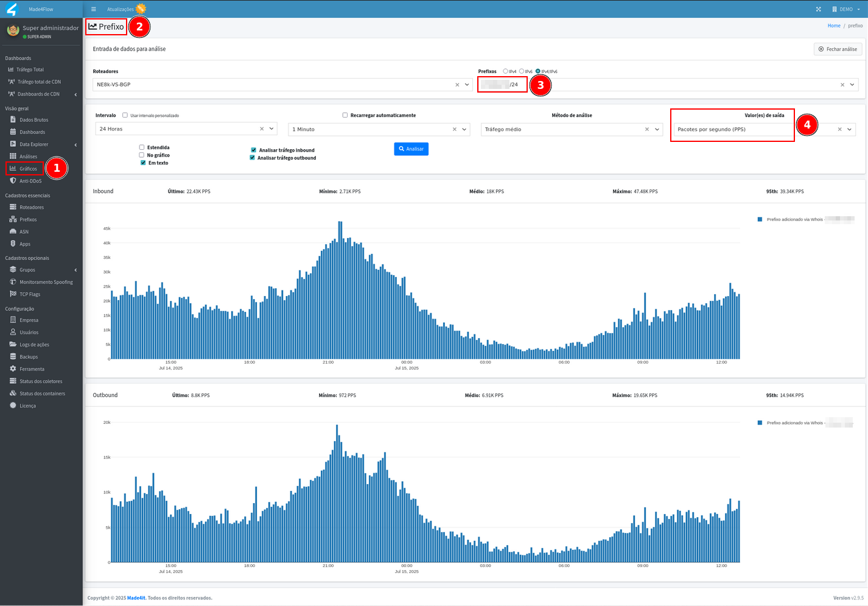The width and height of the screenshot is (868, 606).
Task: Toggle Analisar tráfego inbound checkbox
Action: coord(254,150)
